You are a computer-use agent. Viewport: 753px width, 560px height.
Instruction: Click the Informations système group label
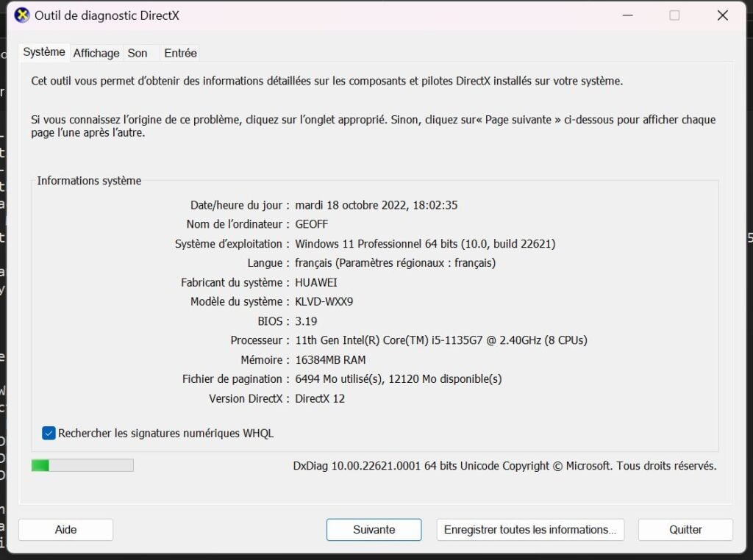(x=89, y=181)
